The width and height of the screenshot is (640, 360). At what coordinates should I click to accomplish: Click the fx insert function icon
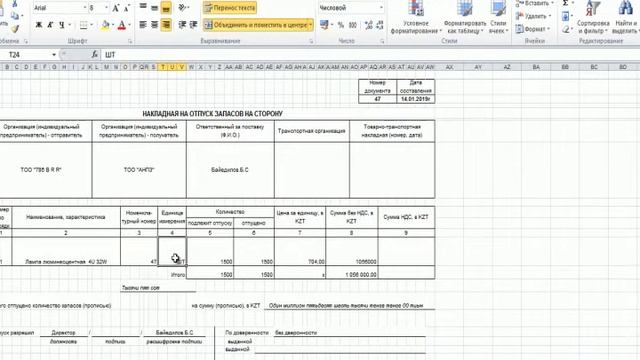(94, 55)
